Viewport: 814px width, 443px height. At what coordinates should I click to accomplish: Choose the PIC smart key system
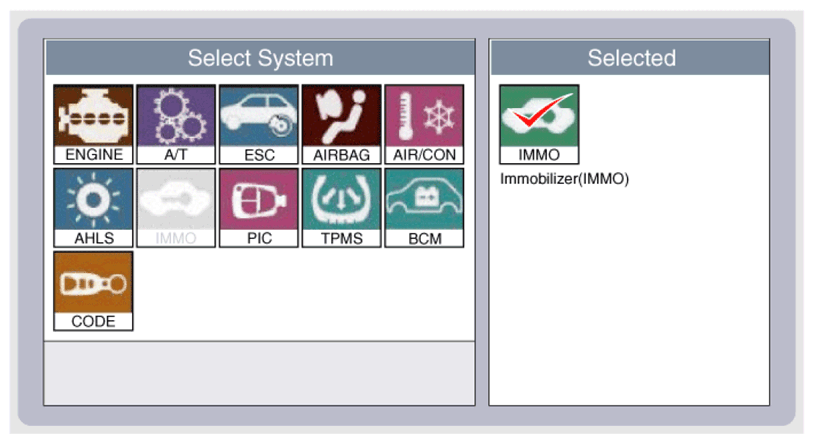coord(259,208)
